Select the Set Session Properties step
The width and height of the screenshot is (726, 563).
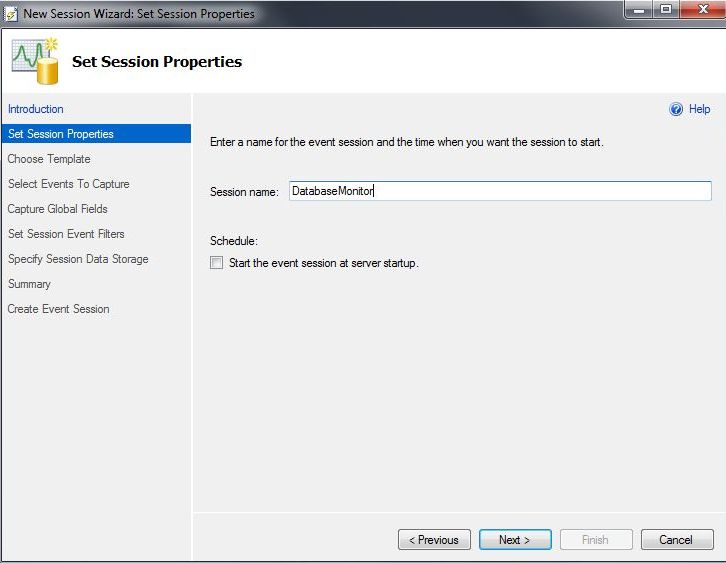click(x=61, y=134)
